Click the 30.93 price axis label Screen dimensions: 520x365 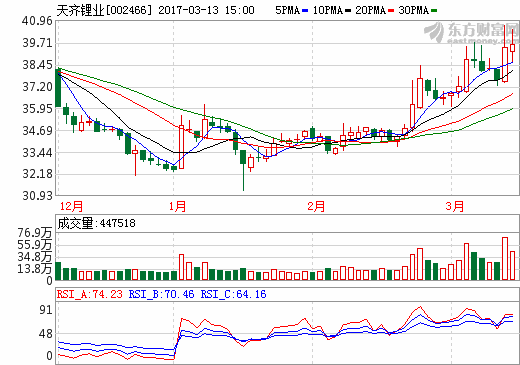pyautogui.click(x=37, y=196)
